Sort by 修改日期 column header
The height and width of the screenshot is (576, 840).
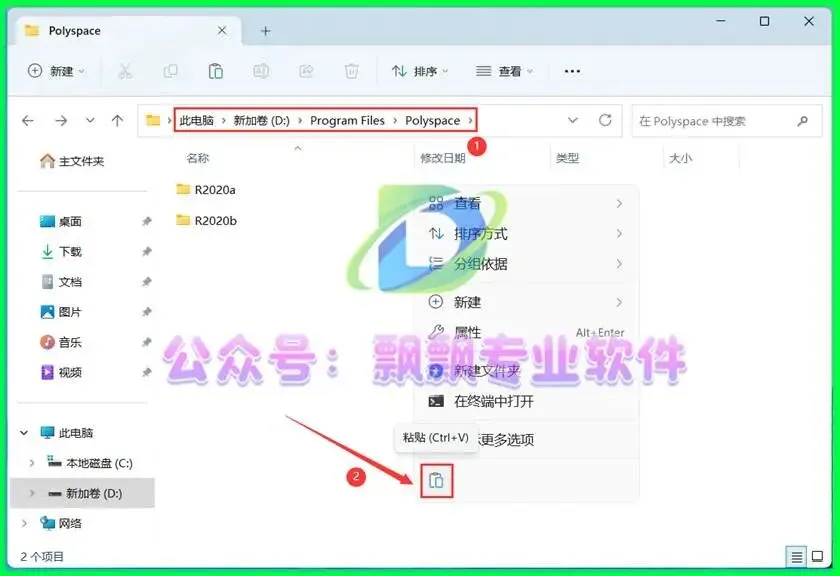442,158
